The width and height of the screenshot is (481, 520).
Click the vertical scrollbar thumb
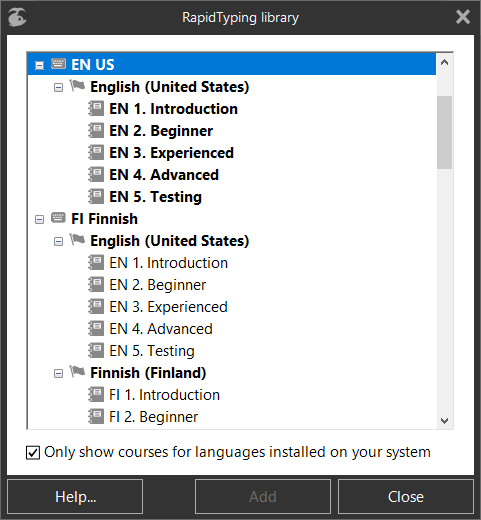coord(444,132)
